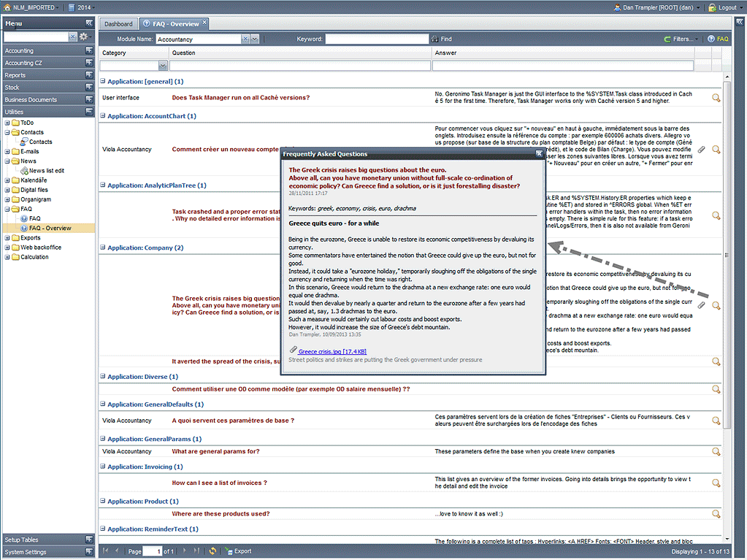The width and height of the screenshot is (747, 560).
Task: Click the vertical scrollbar of the FAQ grid
Action: point(727,256)
